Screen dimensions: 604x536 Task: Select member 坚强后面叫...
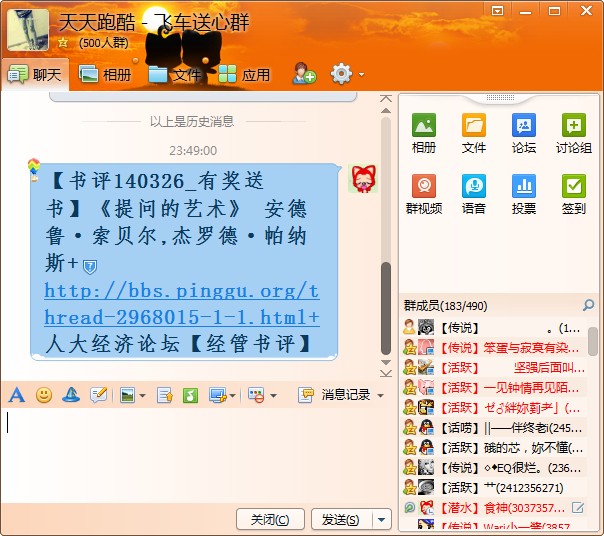point(493,368)
